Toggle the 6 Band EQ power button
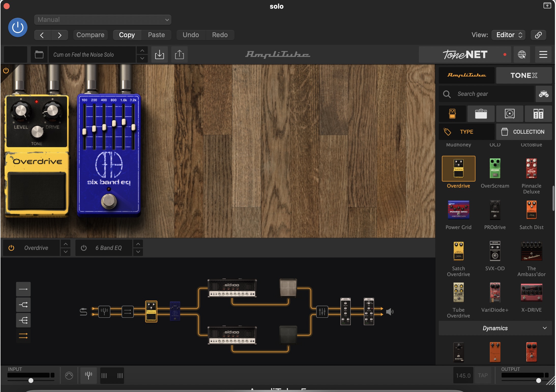This screenshot has height=392, width=556. [x=84, y=248]
